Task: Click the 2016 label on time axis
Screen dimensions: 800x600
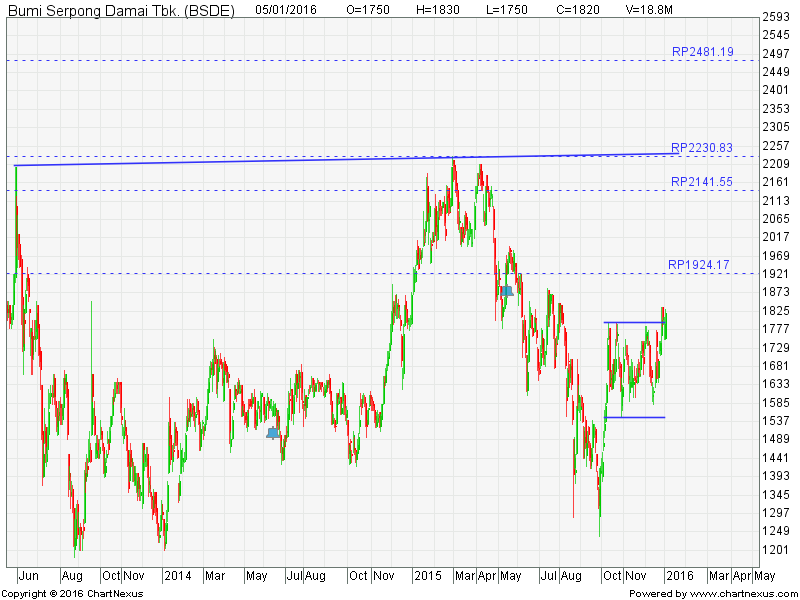Action: pos(679,576)
